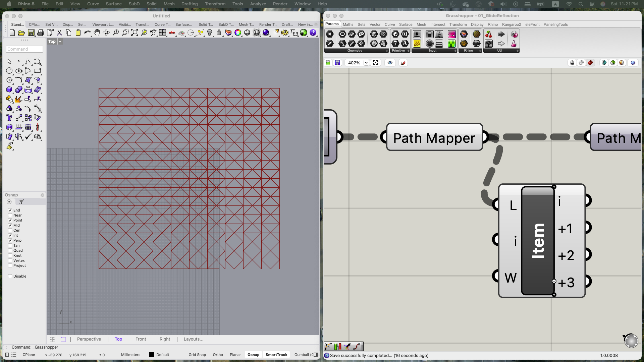Viewport: 644px width, 362px height.
Task: Click the Zoom Extents icon in Grasshopper
Action: tap(376, 63)
